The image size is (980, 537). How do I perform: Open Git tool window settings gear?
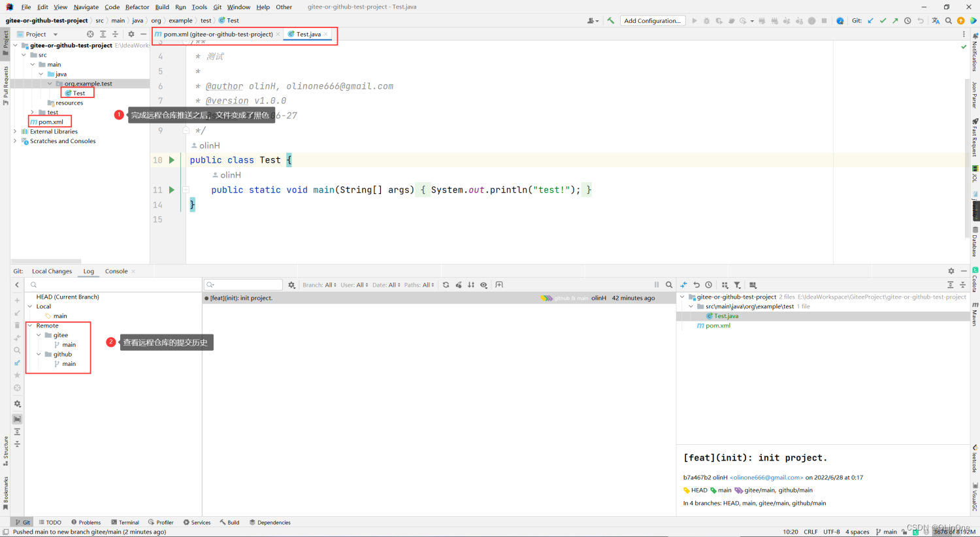[x=951, y=271]
